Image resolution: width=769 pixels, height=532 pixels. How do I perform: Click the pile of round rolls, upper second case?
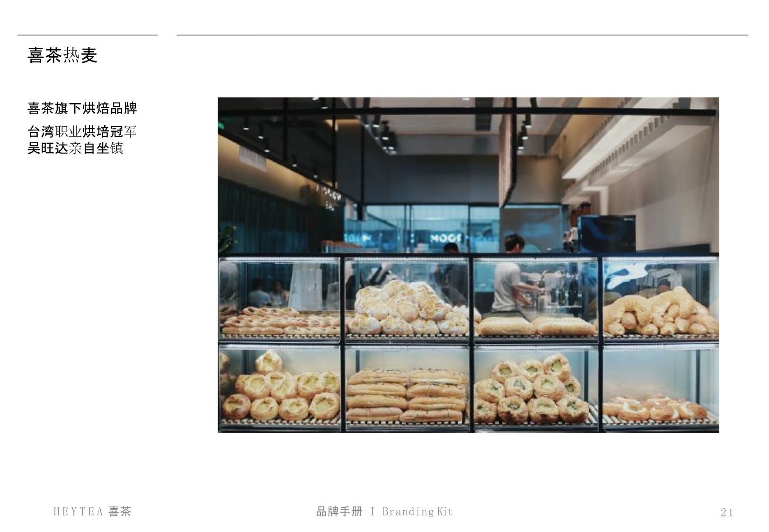(408, 308)
